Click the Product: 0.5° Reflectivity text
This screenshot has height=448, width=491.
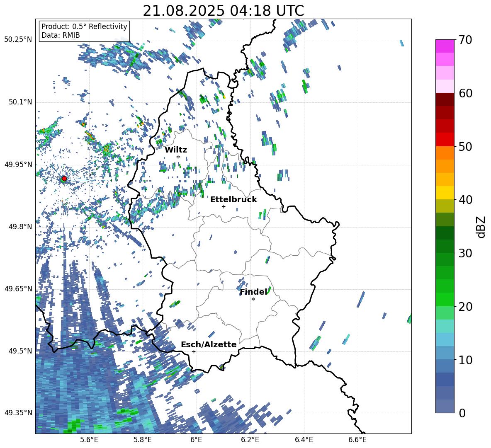click(84, 26)
